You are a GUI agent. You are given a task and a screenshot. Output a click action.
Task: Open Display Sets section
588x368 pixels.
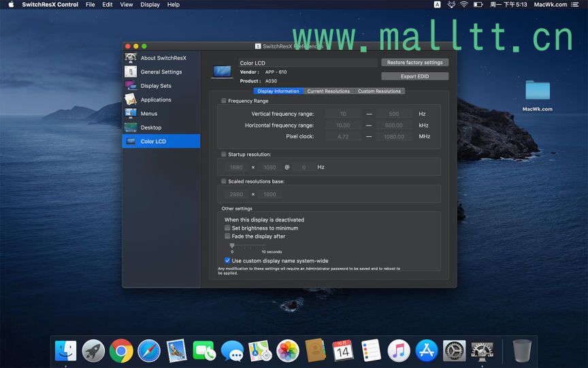point(161,86)
